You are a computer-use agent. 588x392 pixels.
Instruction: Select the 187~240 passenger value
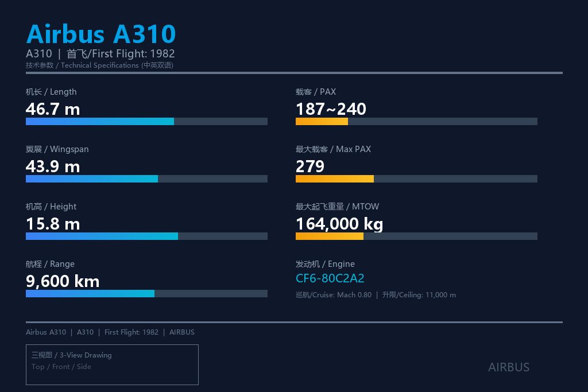coord(331,109)
